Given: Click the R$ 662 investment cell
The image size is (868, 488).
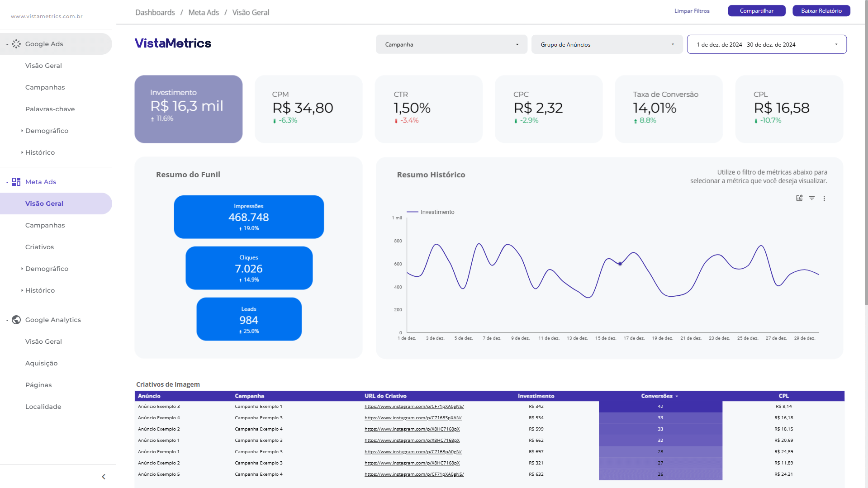Looking at the screenshot, I should (536, 441).
